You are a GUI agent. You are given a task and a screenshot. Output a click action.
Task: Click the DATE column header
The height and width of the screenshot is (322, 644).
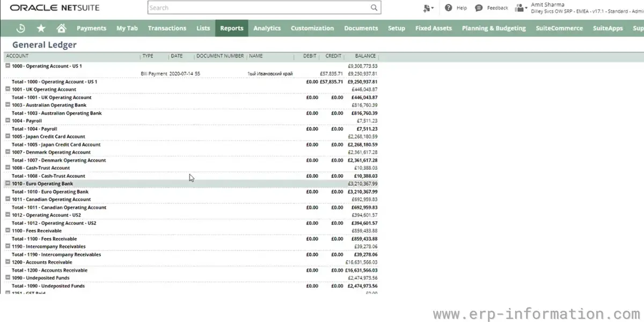pos(177,56)
